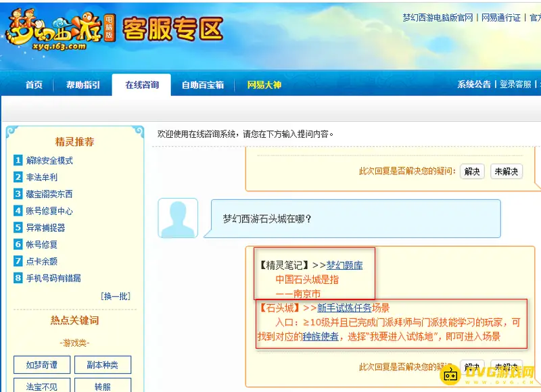
Task: Open the 解除安全模式 recommendation
Action: click(x=49, y=160)
